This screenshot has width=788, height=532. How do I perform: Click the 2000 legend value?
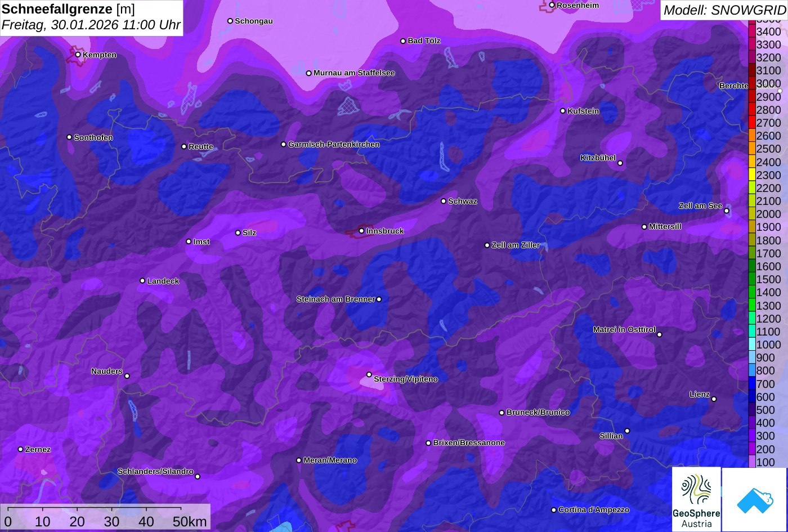click(x=768, y=214)
